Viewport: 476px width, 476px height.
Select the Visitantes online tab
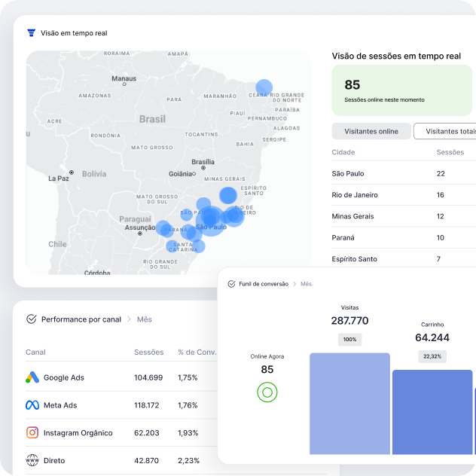point(371,131)
